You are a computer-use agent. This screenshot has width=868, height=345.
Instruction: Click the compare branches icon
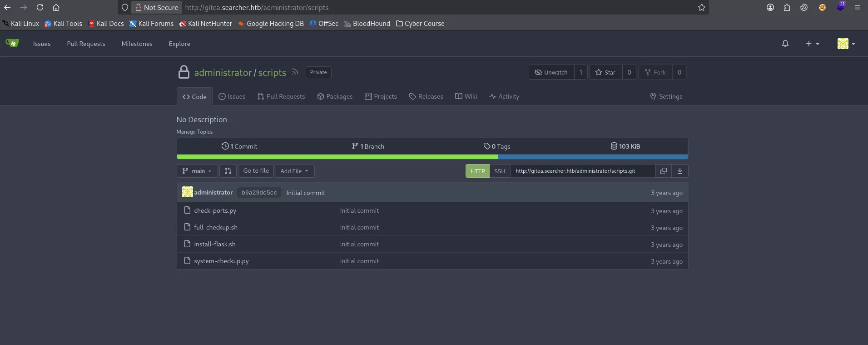(228, 171)
